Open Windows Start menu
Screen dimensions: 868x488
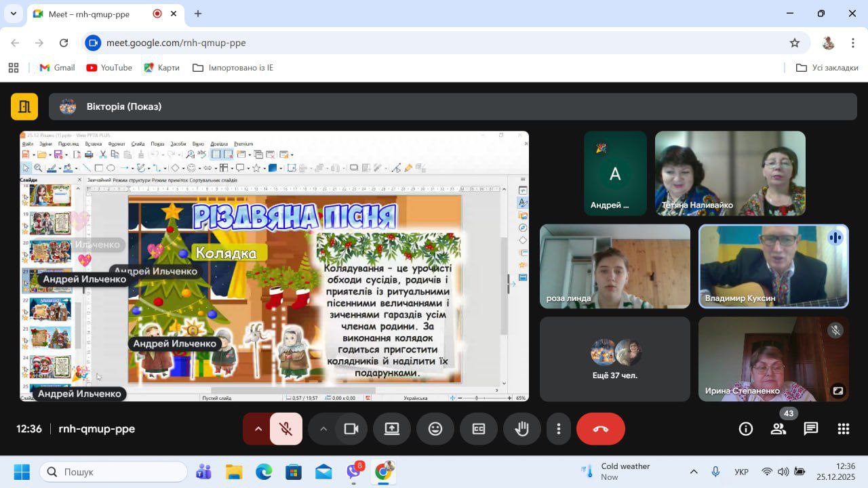(21, 472)
